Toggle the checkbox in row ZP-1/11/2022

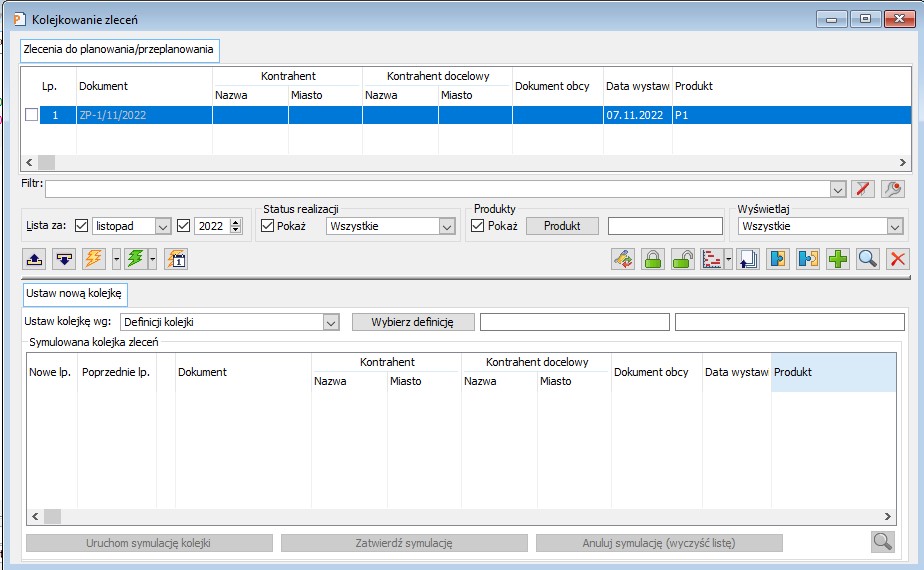[x=32, y=115]
